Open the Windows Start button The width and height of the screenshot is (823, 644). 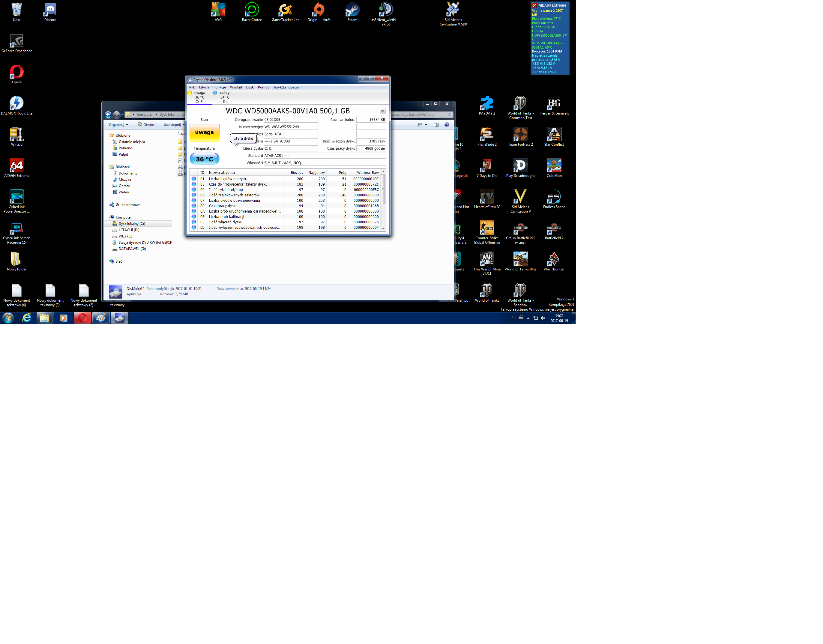pos(8,318)
